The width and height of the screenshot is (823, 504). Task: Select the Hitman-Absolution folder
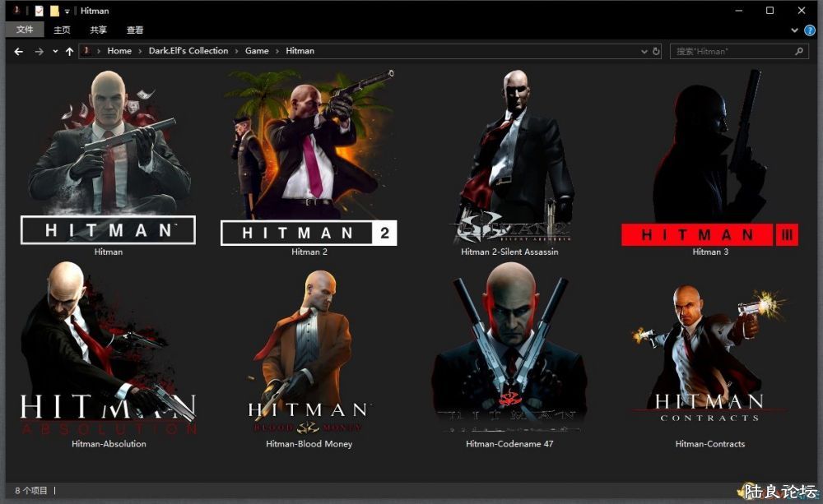point(109,349)
